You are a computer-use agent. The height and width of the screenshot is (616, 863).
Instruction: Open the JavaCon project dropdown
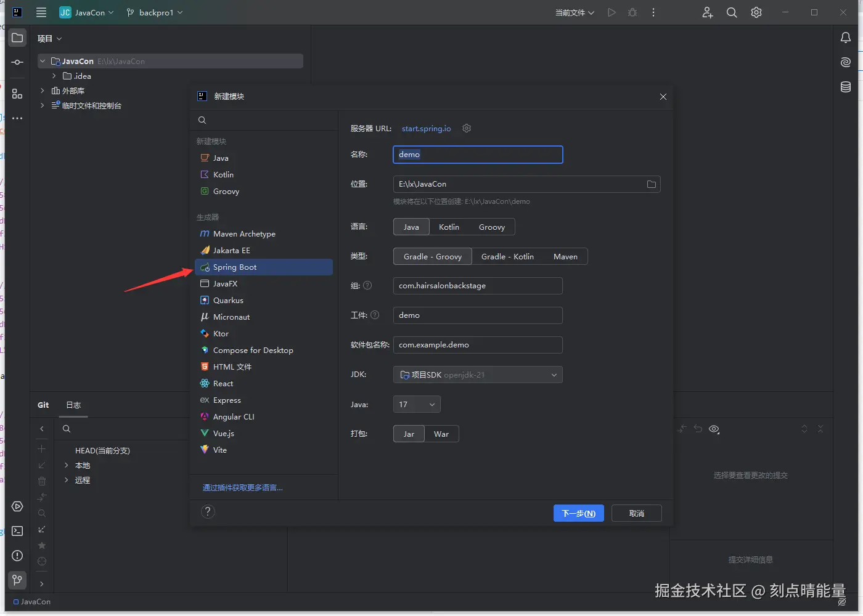(86, 12)
